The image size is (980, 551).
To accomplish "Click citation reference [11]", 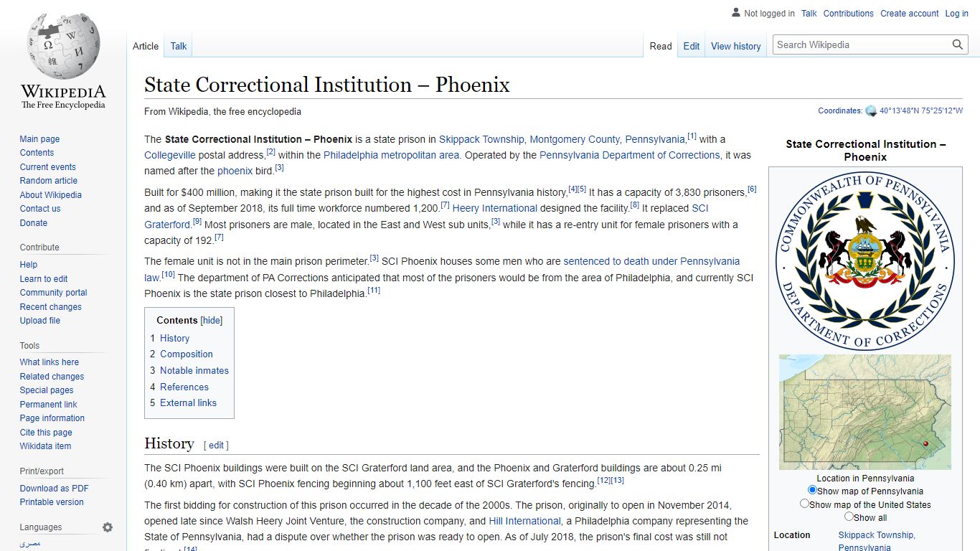I will (x=374, y=291).
